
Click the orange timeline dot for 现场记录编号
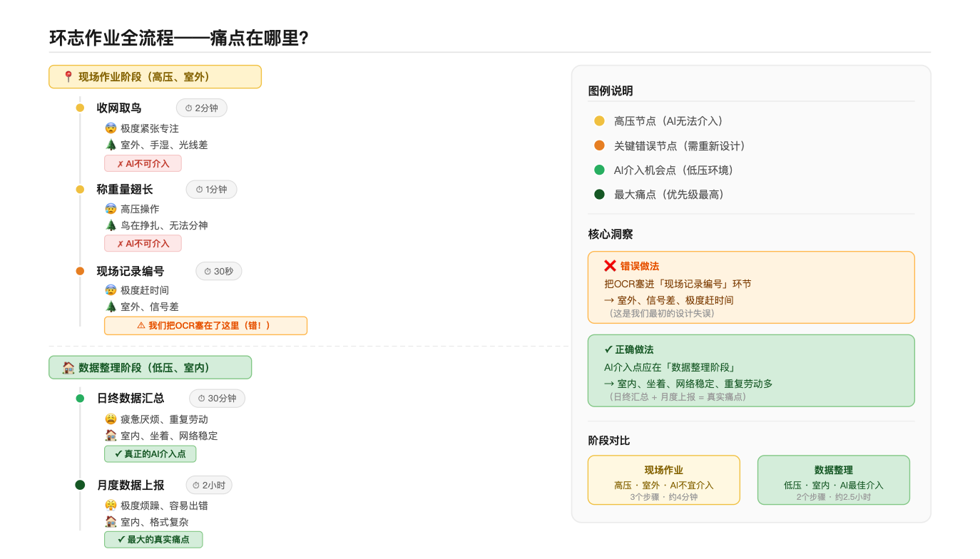(80, 271)
